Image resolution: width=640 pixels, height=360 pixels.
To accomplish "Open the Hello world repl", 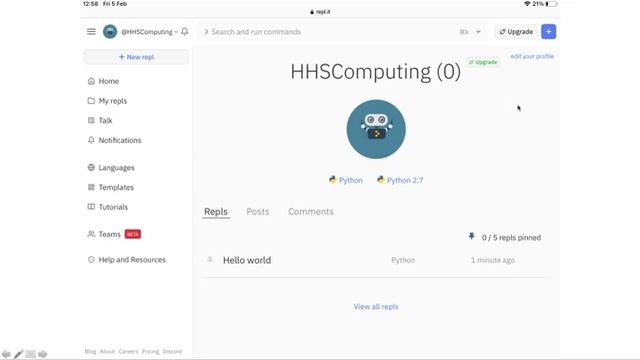I will tap(247, 260).
